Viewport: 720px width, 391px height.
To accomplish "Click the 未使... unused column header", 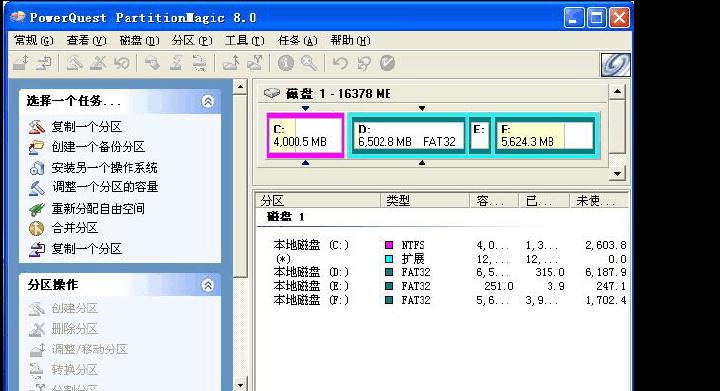I will (599, 201).
